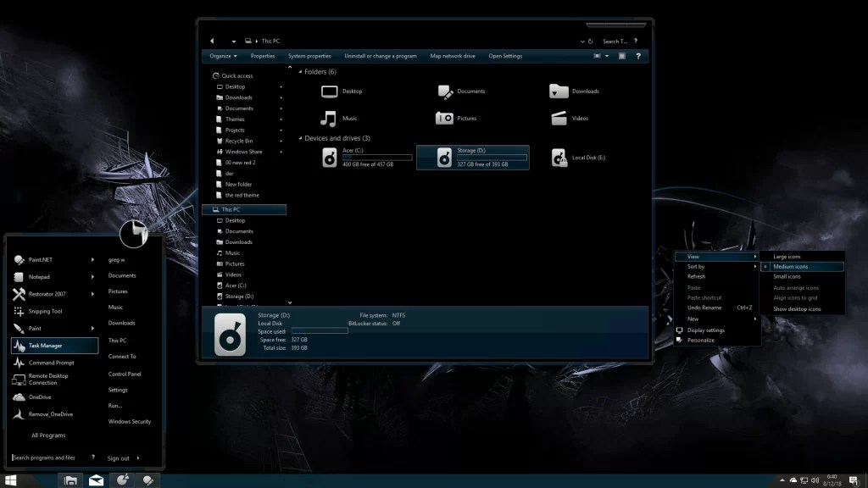Screen dimensions: 868x488
Task: Open All Programs in start menu
Action: [48, 435]
